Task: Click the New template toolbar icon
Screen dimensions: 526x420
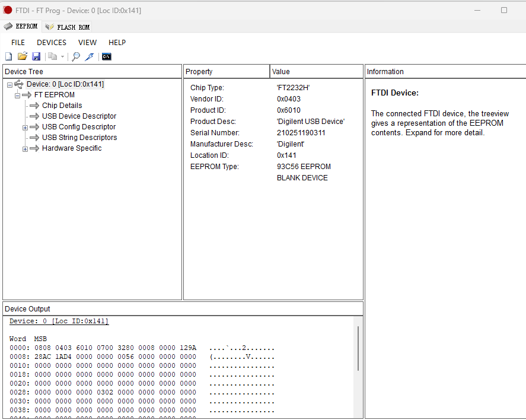Action: point(9,56)
